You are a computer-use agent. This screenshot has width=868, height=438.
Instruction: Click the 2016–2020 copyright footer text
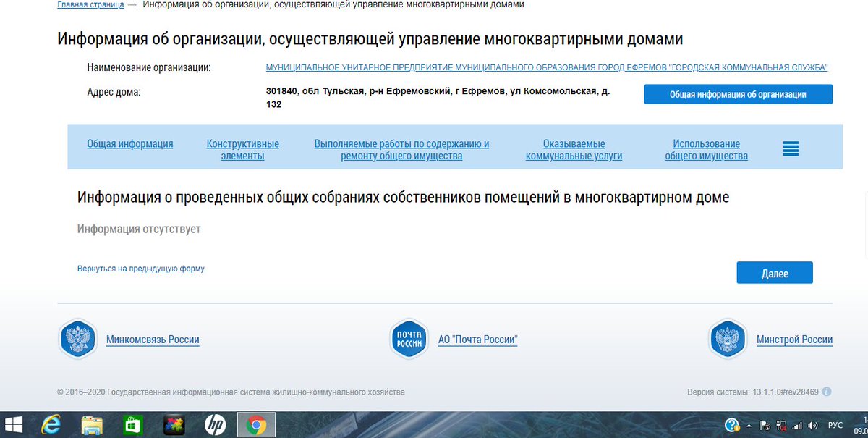coord(231,392)
